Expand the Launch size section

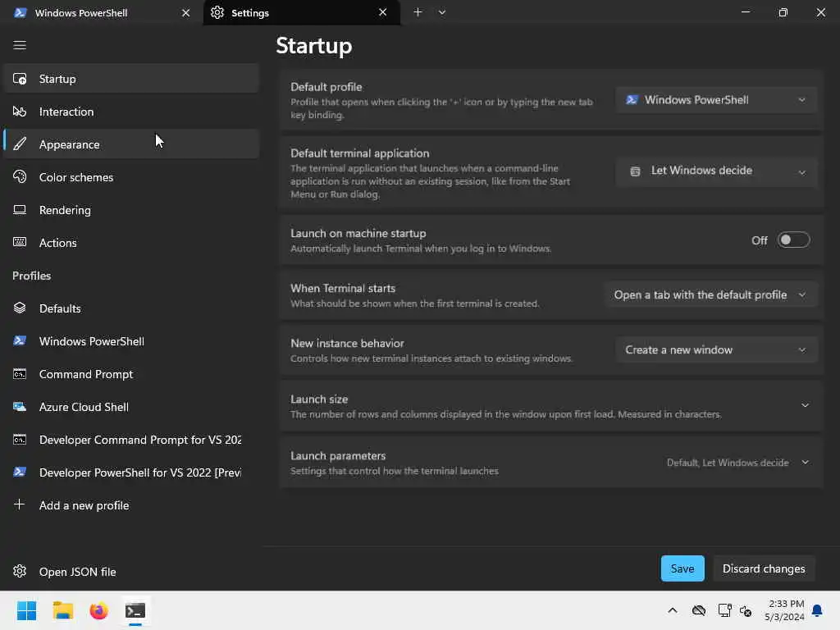point(550,406)
